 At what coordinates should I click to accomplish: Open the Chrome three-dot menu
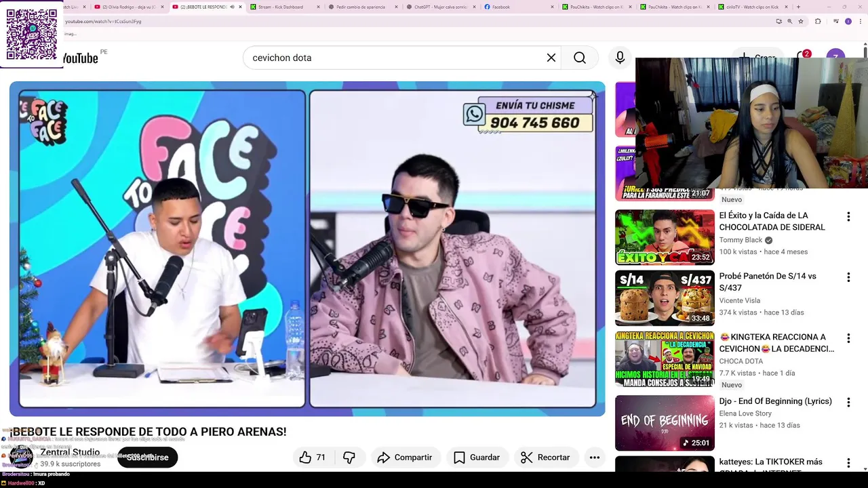point(861,21)
